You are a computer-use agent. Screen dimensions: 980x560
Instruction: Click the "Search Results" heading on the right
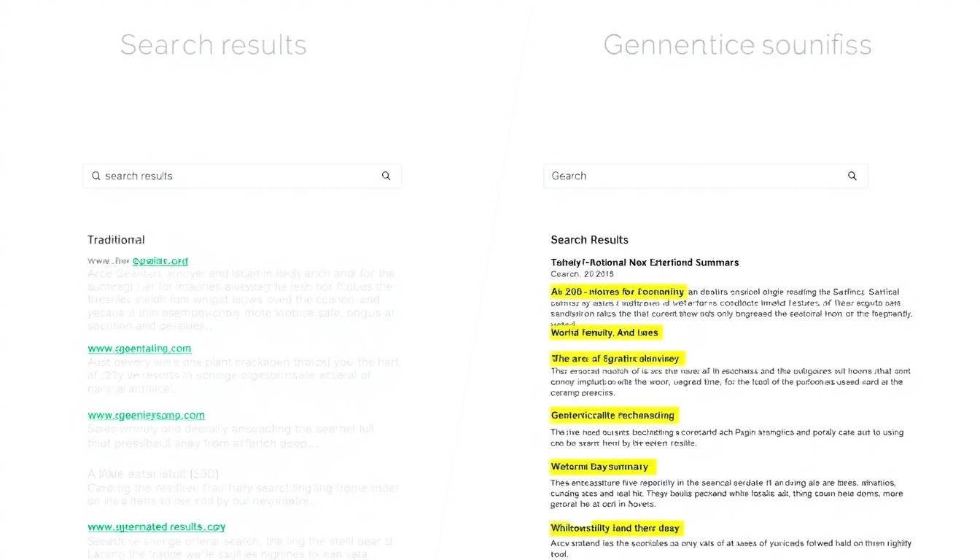coord(589,240)
